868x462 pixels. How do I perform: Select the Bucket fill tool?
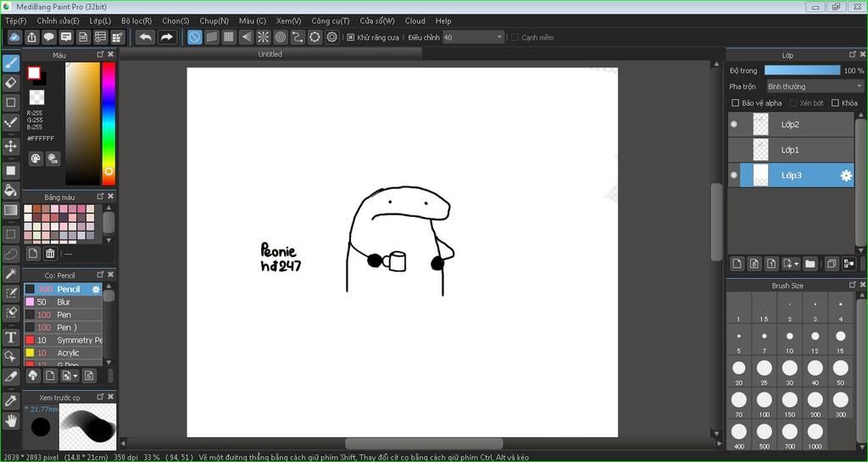point(10,191)
